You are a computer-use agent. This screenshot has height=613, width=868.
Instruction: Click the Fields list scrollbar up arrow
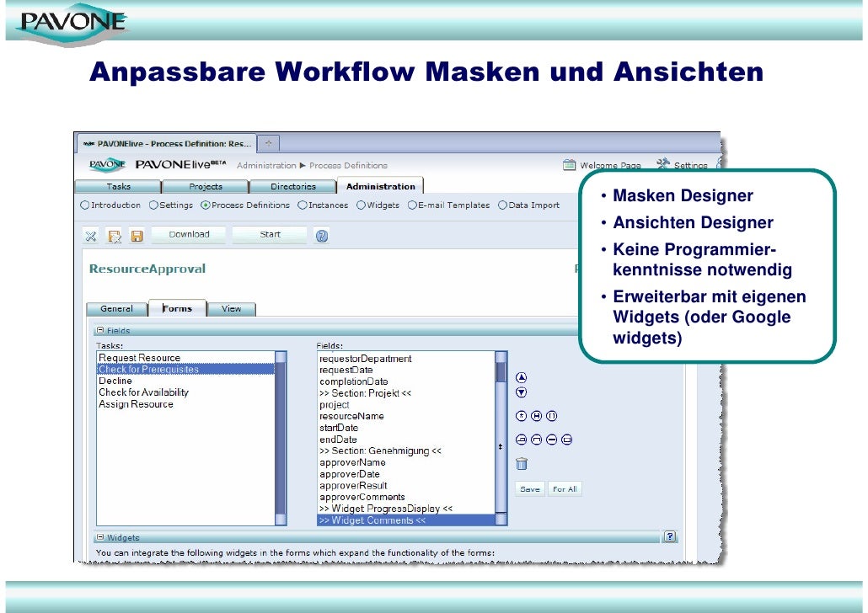pyautogui.click(x=501, y=356)
